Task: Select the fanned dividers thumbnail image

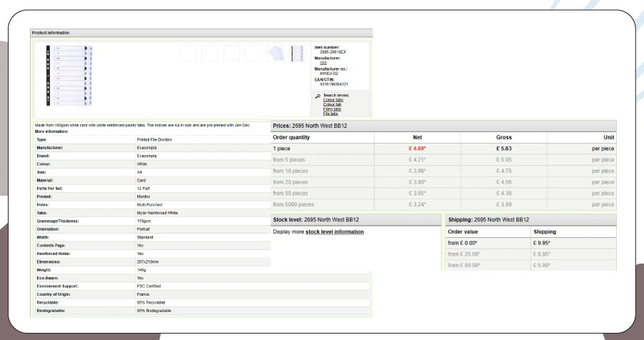Action: pos(275,54)
